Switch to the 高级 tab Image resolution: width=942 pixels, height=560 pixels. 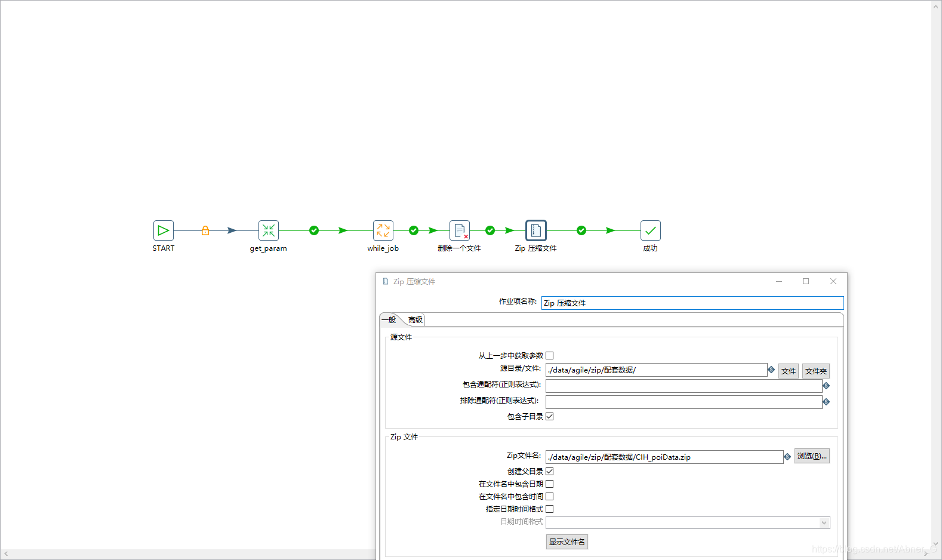pyautogui.click(x=415, y=319)
